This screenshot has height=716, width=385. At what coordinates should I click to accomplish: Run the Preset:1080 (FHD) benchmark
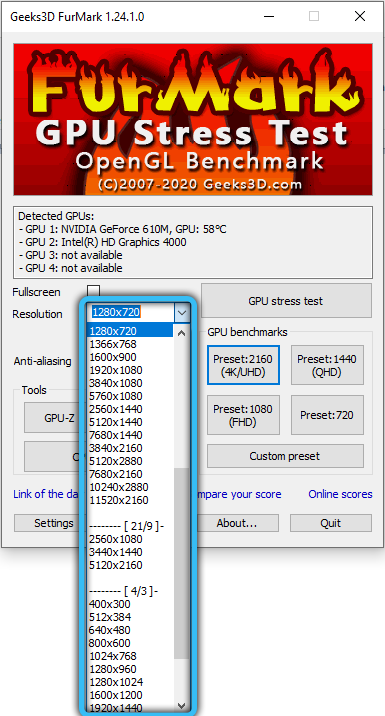[243, 415]
